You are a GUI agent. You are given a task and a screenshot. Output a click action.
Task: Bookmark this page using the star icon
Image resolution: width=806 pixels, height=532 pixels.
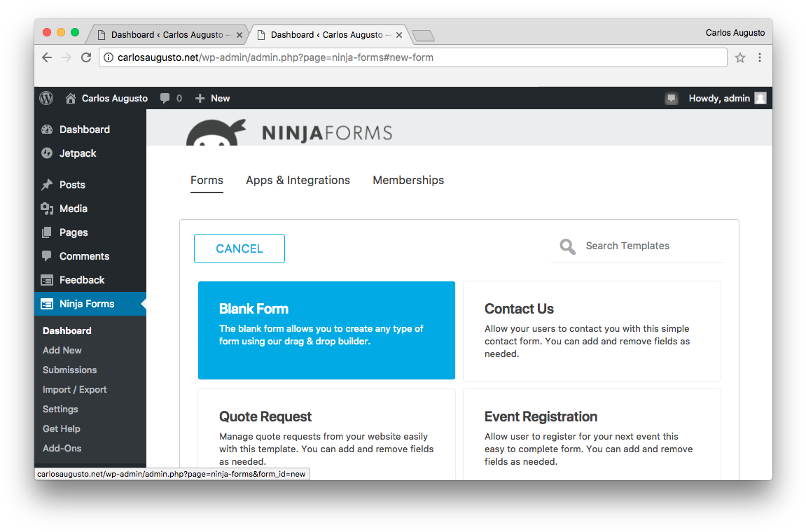(x=740, y=57)
